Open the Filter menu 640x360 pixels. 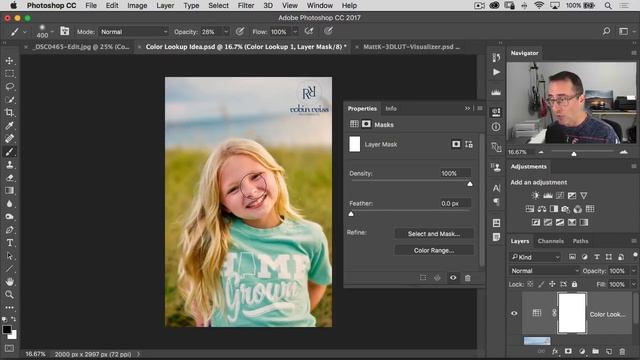[246, 6]
